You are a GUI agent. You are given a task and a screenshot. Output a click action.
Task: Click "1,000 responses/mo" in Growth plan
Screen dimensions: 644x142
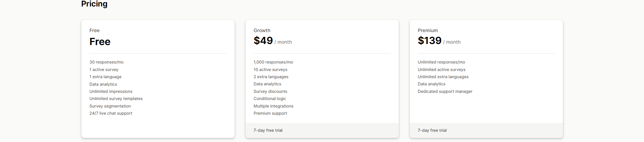pyautogui.click(x=273, y=62)
